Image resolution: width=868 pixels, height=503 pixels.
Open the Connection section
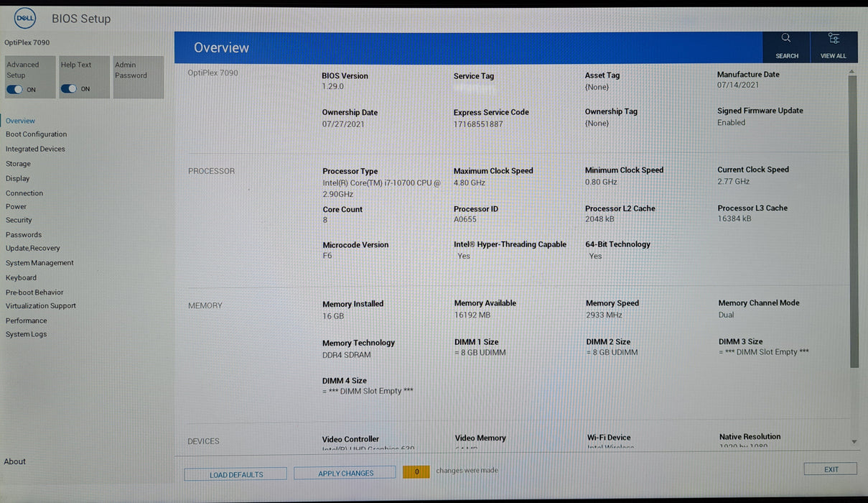click(24, 193)
